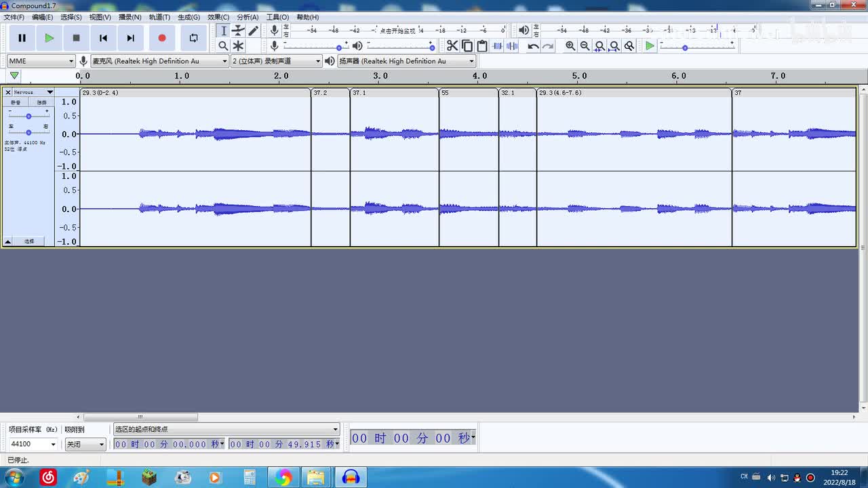868x488 pixels.
Task: Open the 麦克风 recording device dropdown
Action: click(x=159, y=61)
